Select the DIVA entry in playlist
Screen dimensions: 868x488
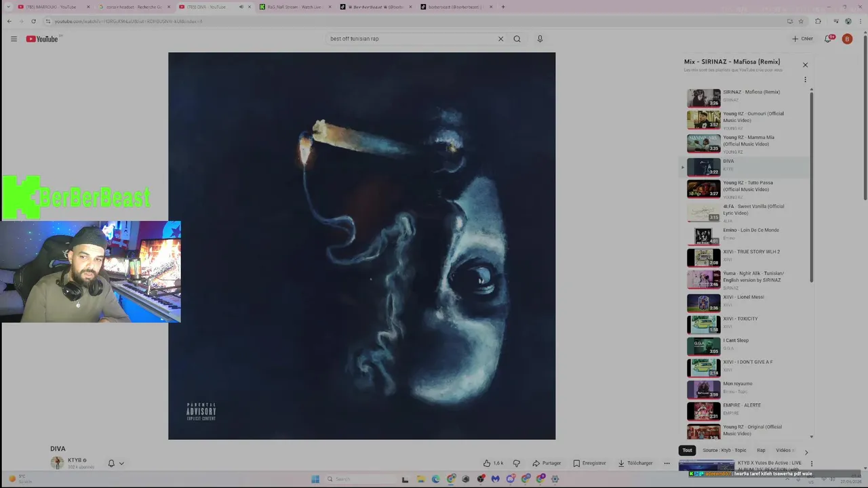746,167
